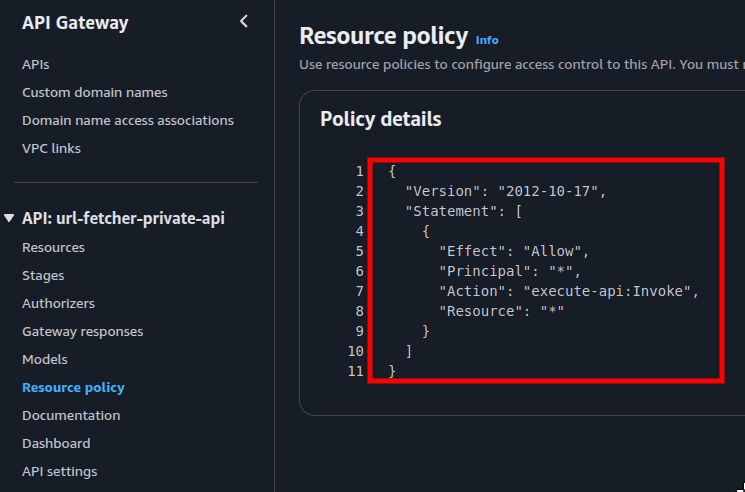This screenshot has height=492, width=745.
Task: Open API settings
Action: point(59,472)
